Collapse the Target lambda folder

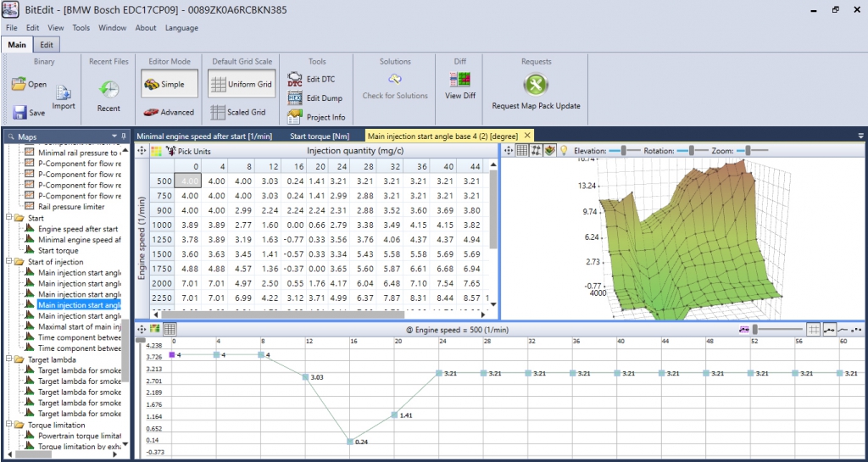click(x=8, y=359)
